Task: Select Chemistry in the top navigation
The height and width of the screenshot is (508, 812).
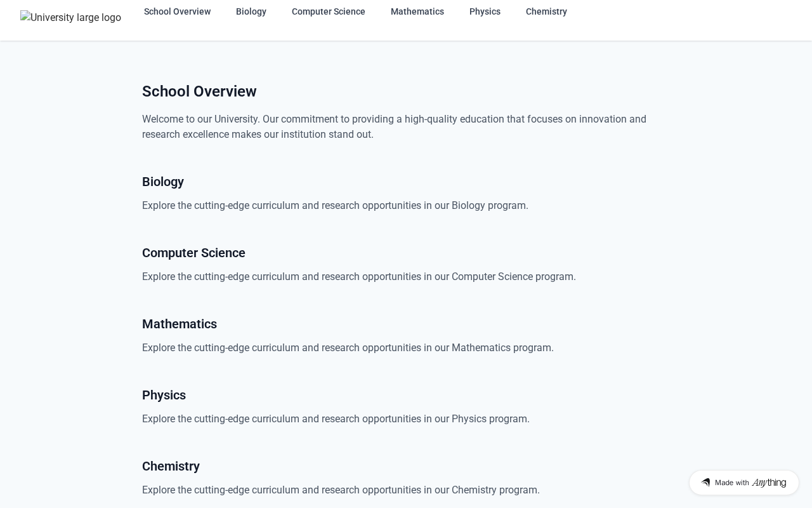Action: pyautogui.click(x=546, y=11)
